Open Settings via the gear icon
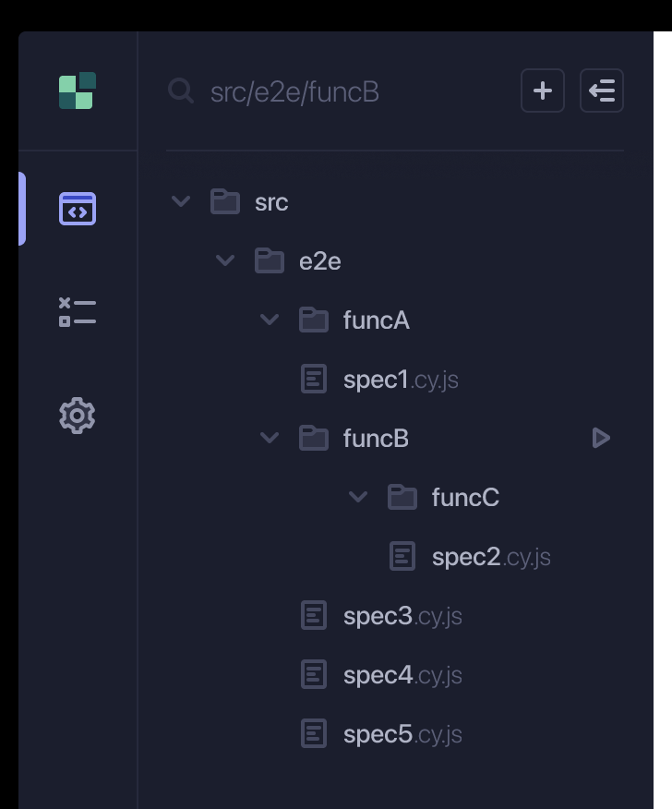Screen dimensions: 672x809 (x=77, y=416)
